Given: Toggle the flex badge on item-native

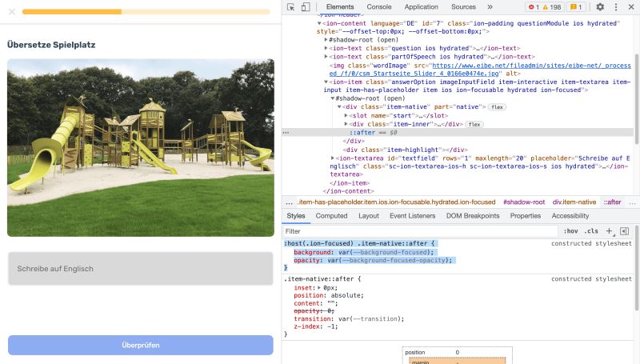Looking at the screenshot, I should (x=497, y=107).
